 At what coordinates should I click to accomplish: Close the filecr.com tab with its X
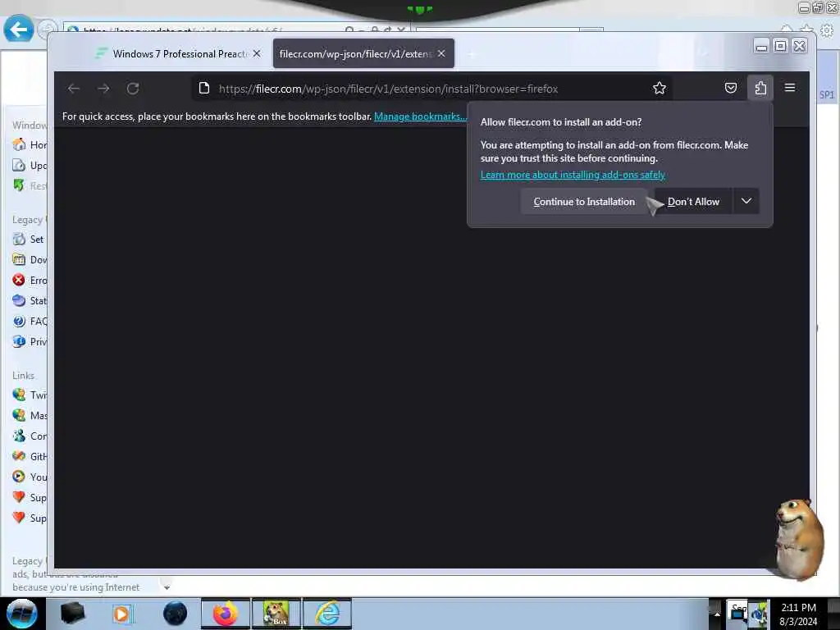441,53
